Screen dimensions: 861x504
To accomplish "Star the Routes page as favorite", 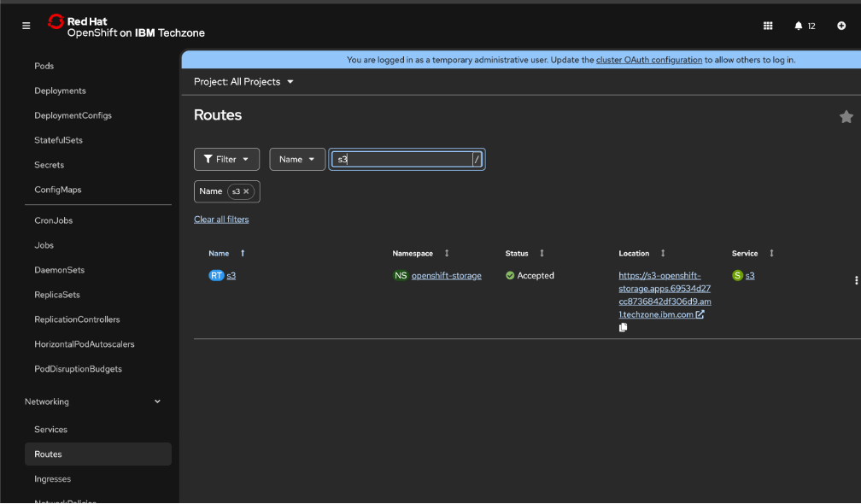I will click(846, 117).
